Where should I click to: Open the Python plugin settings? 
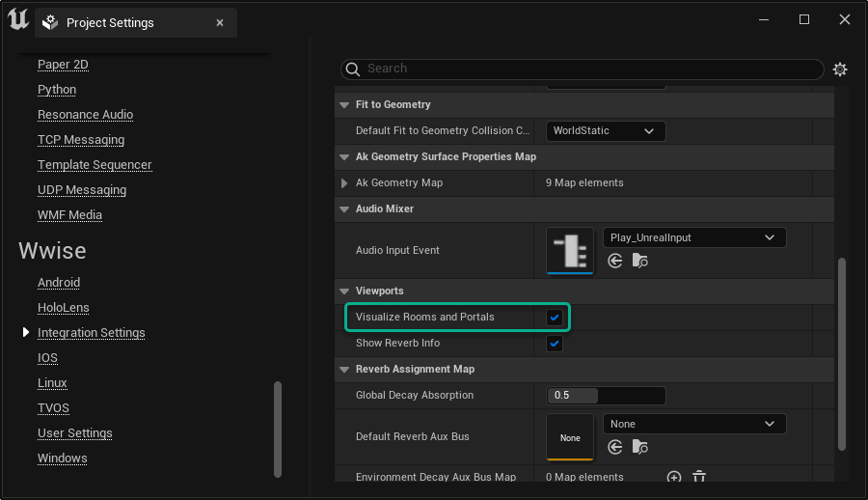(x=57, y=90)
